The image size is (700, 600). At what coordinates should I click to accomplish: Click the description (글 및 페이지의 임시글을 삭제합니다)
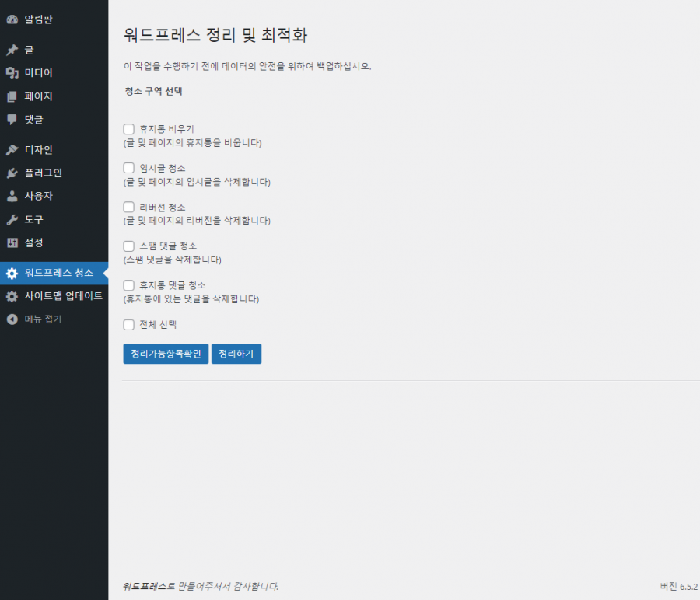pyautogui.click(x=197, y=182)
